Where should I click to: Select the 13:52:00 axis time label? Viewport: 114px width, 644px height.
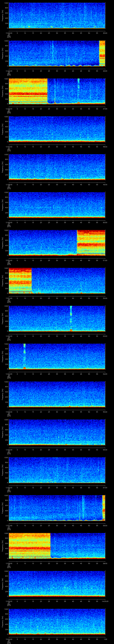point(9,336)
